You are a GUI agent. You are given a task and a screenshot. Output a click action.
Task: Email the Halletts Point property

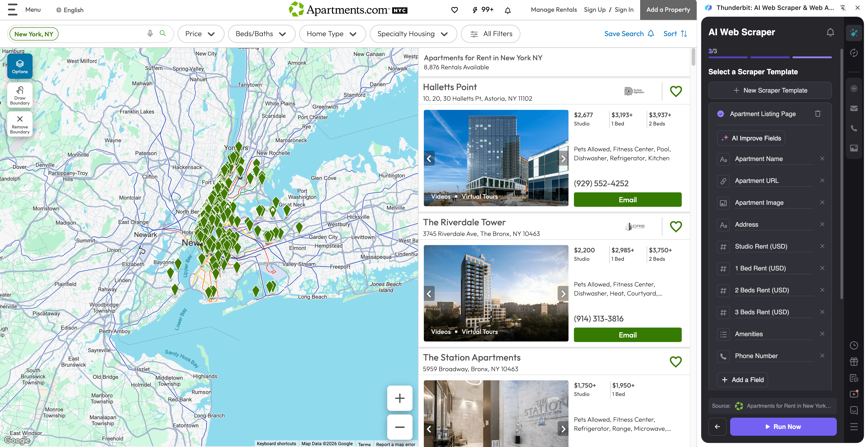[627, 199]
